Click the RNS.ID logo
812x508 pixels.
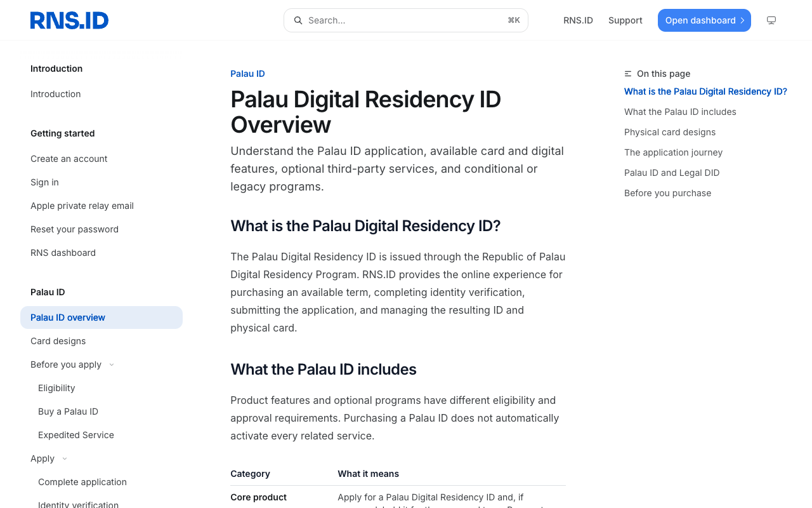69,20
